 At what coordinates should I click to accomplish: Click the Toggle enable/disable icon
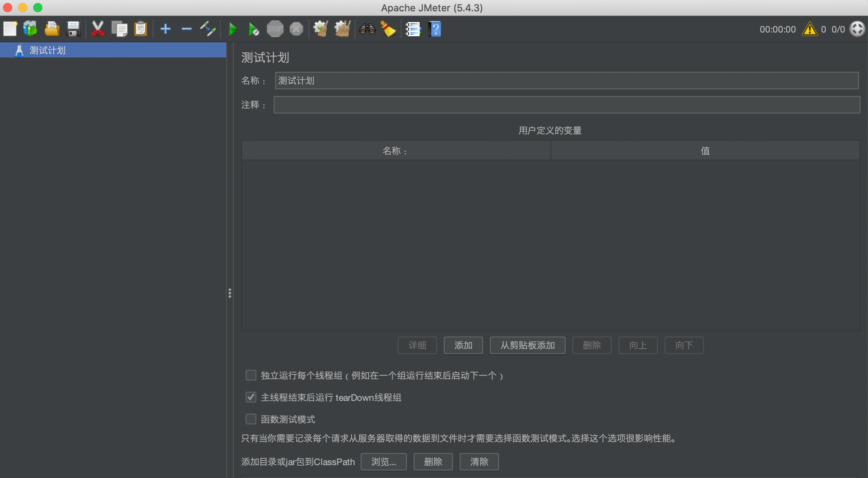click(208, 29)
